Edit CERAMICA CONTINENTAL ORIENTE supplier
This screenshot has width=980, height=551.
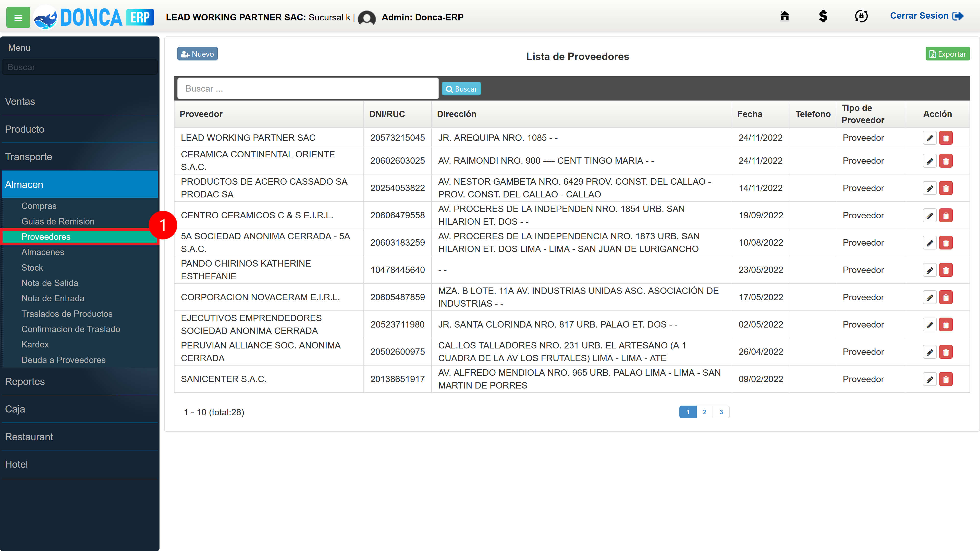click(x=930, y=161)
